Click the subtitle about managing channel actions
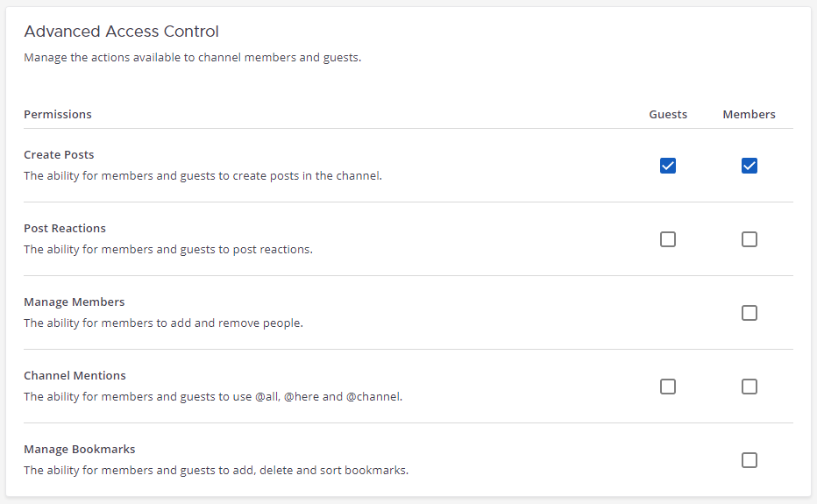 click(x=192, y=58)
